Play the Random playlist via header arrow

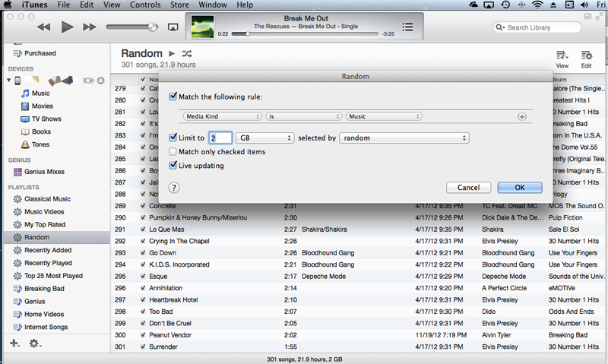point(172,53)
